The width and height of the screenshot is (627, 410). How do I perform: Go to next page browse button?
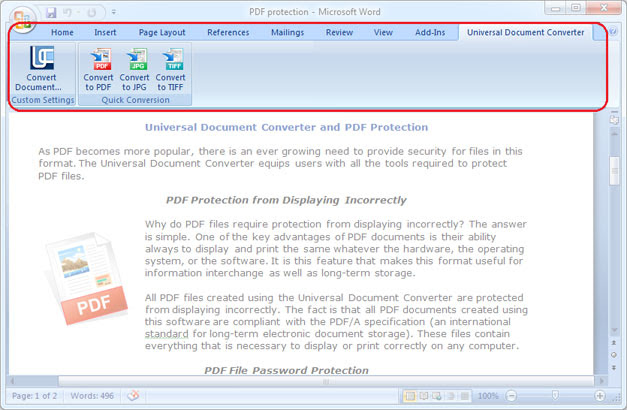coord(614,368)
